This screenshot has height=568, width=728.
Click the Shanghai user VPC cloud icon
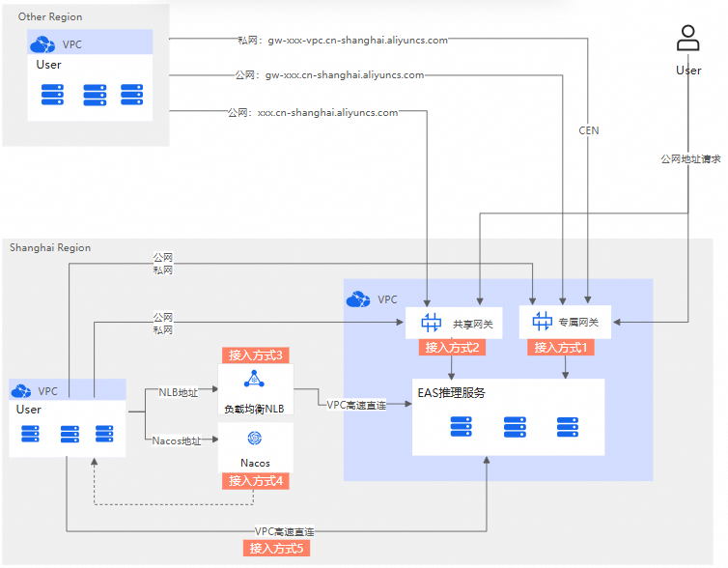pos(21,391)
